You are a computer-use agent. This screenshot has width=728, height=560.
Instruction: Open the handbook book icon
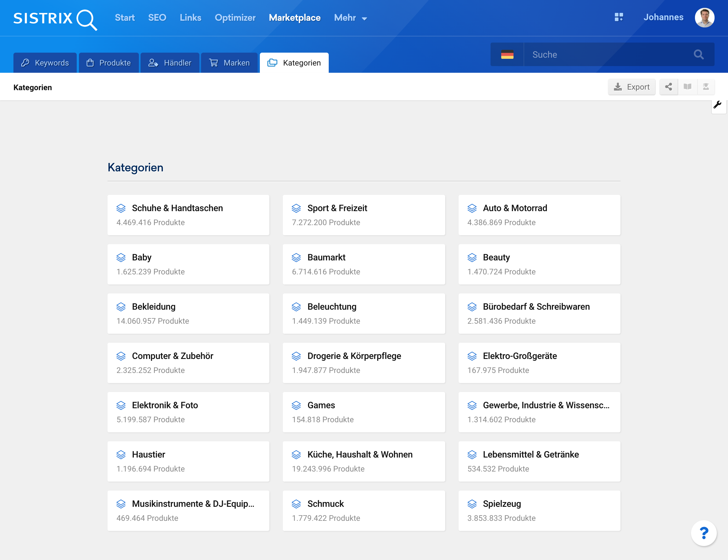click(x=687, y=87)
